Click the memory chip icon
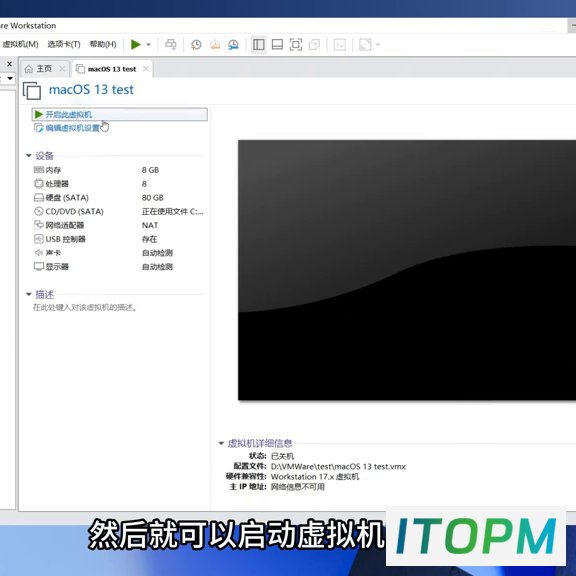 click(39, 170)
